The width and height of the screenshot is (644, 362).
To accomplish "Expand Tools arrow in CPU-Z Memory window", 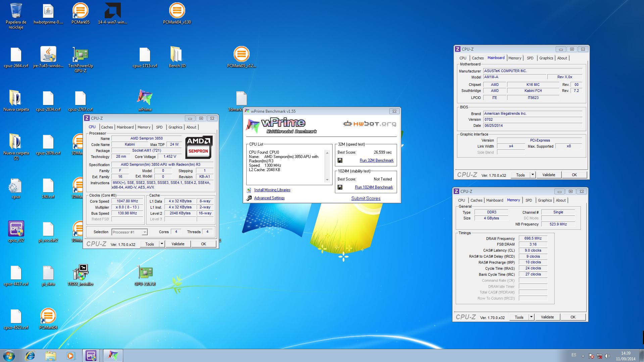I will point(531,317).
